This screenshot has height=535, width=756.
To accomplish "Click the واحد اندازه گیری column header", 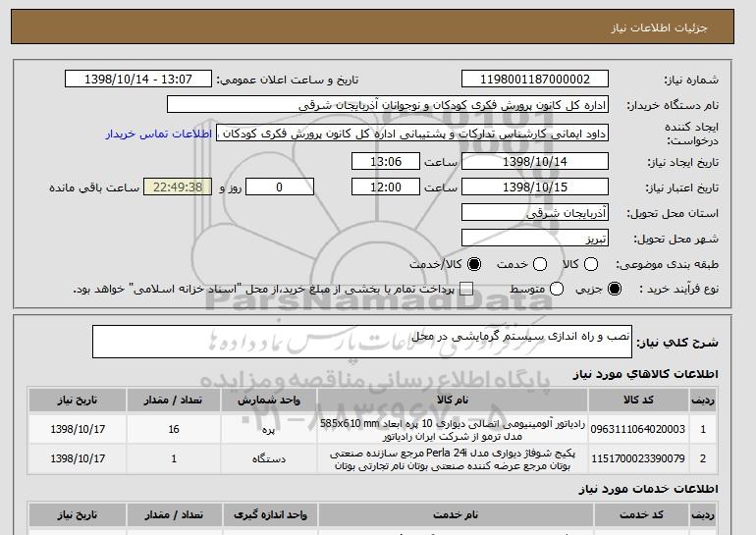I will [x=270, y=514].
